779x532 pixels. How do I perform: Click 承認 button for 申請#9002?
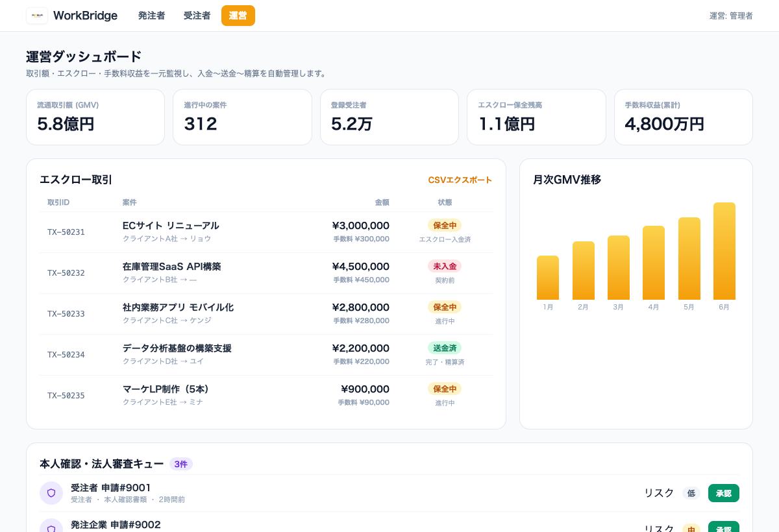point(724,527)
